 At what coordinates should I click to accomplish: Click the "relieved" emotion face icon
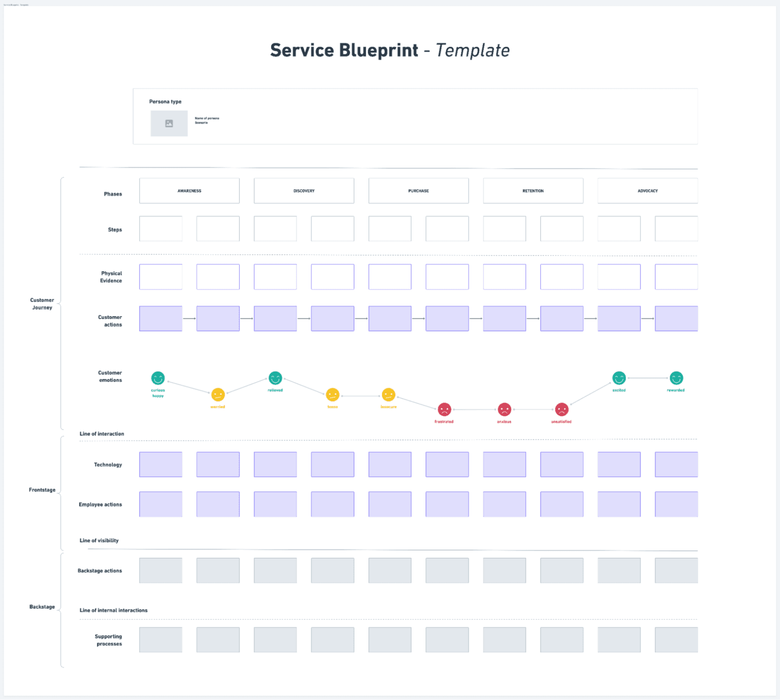click(275, 377)
